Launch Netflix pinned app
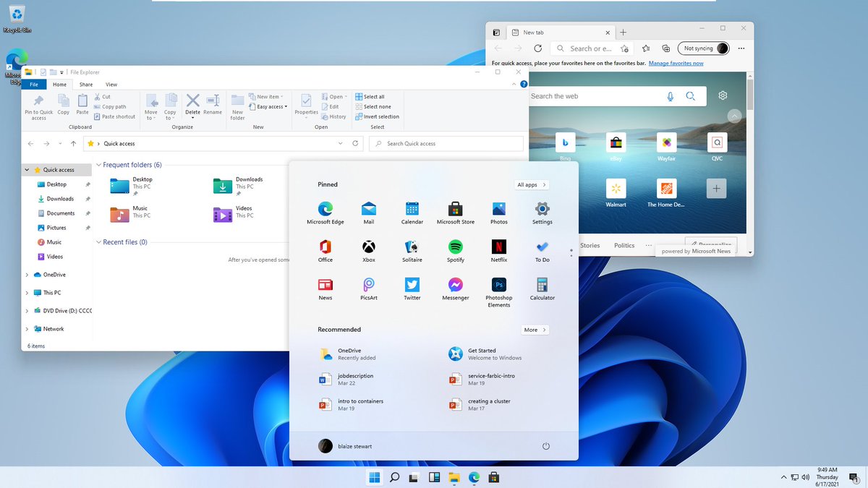The height and width of the screenshot is (488, 868). 499,251
